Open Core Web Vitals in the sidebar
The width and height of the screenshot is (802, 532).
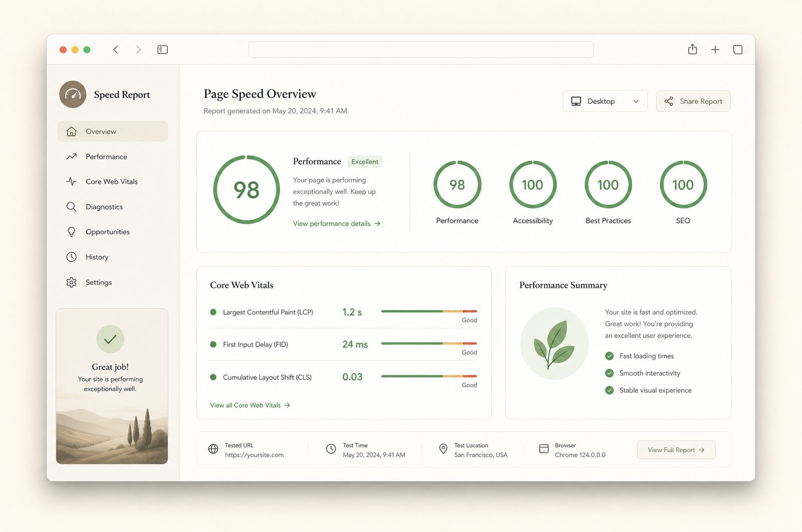click(113, 181)
